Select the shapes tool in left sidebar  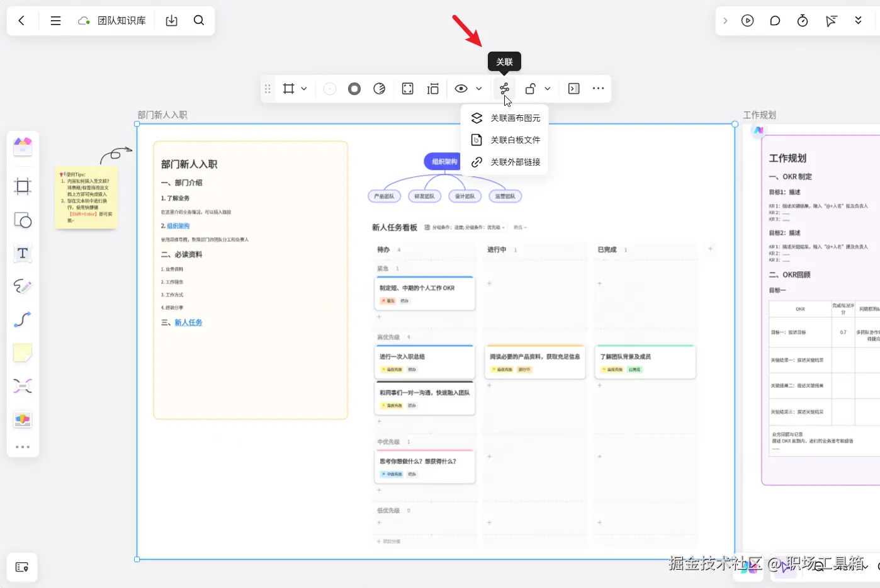[23, 220]
